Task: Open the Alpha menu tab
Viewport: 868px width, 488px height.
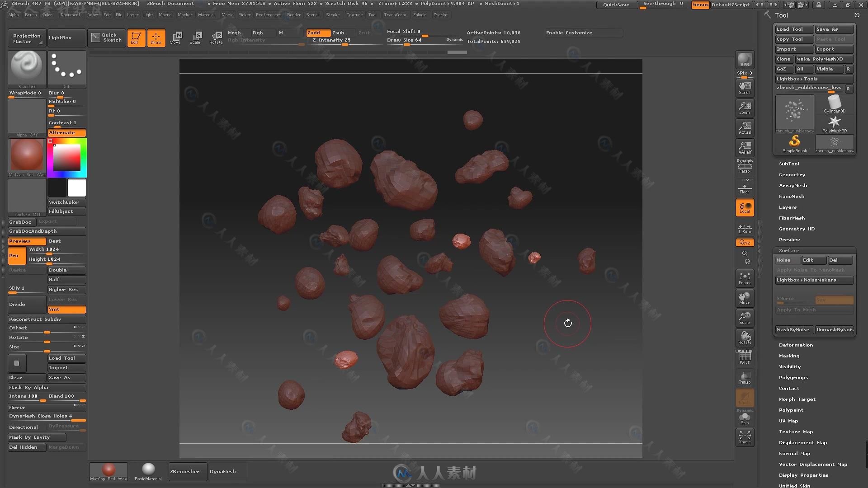Action: pyautogui.click(x=12, y=14)
